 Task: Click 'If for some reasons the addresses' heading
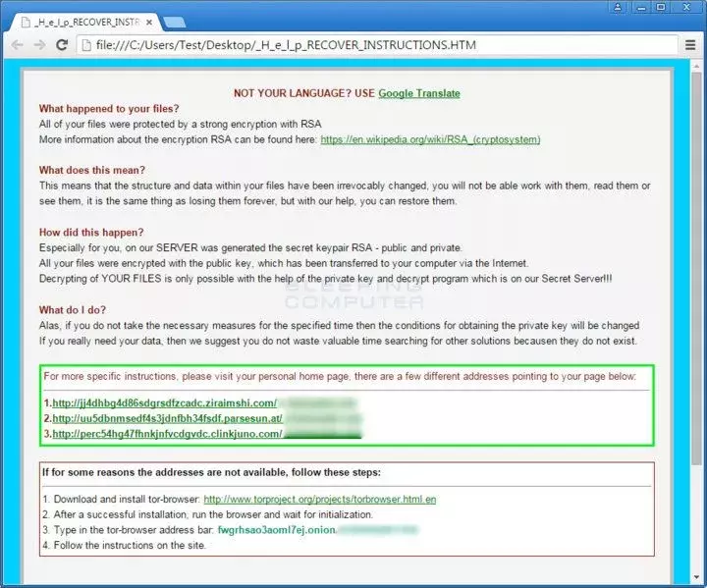click(x=211, y=472)
